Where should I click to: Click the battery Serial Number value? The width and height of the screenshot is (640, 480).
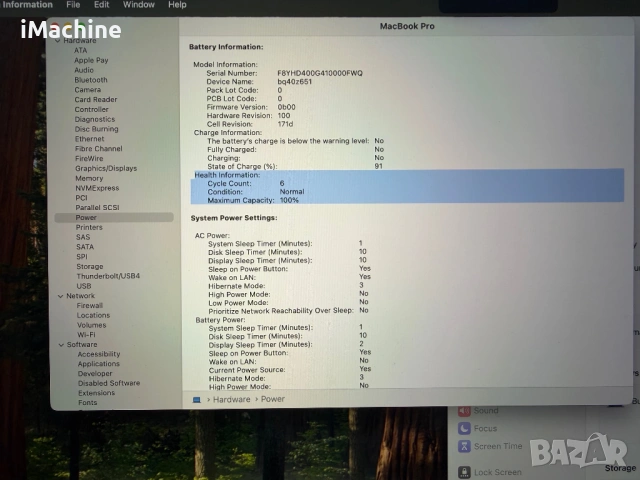click(320, 73)
